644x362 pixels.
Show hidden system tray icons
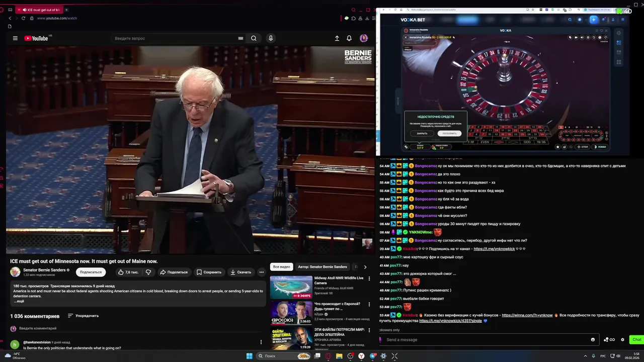585,356
